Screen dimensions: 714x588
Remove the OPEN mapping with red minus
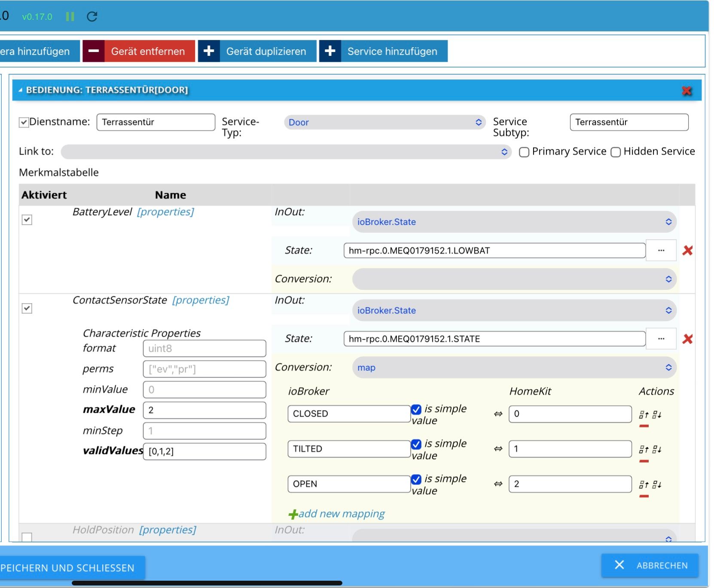[x=644, y=497]
